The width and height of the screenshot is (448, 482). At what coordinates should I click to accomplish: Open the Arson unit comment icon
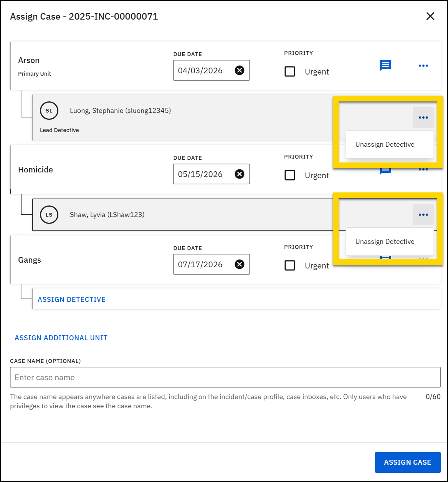[385, 66]
